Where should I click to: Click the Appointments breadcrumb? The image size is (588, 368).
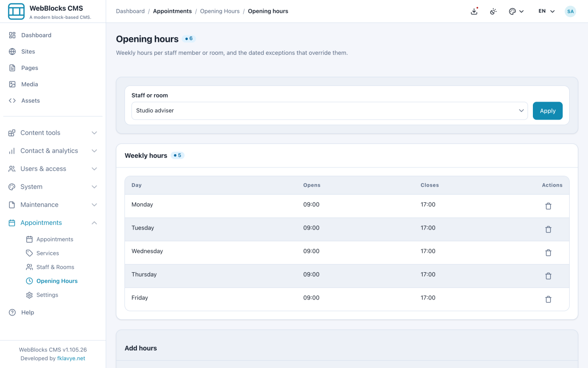pyautogui.click(x=172, y=11)
